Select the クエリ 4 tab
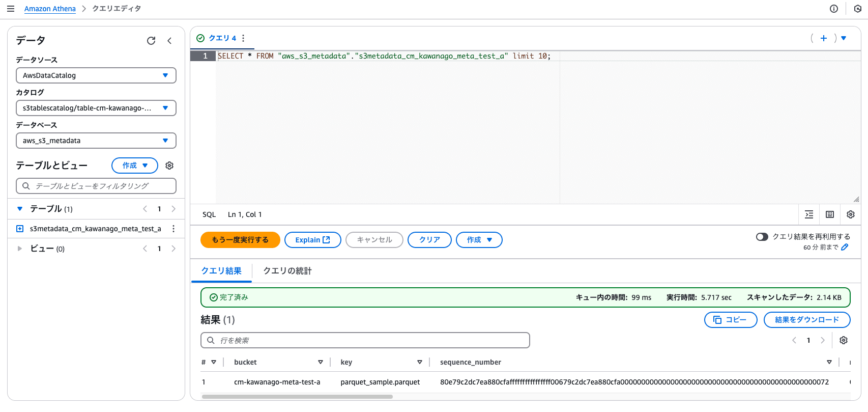The image size is (868, 412). (x=222, y=38)
